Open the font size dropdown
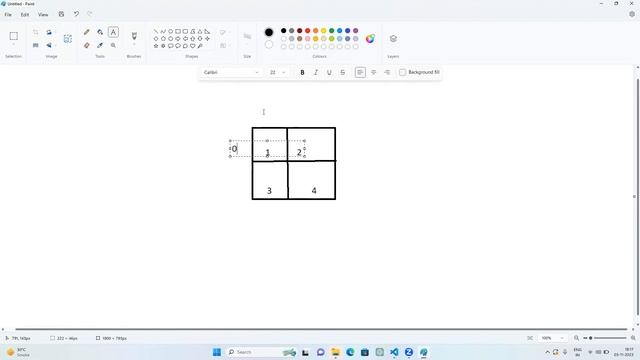This screenshot has width=640, height=360. [x=277, y=72]
